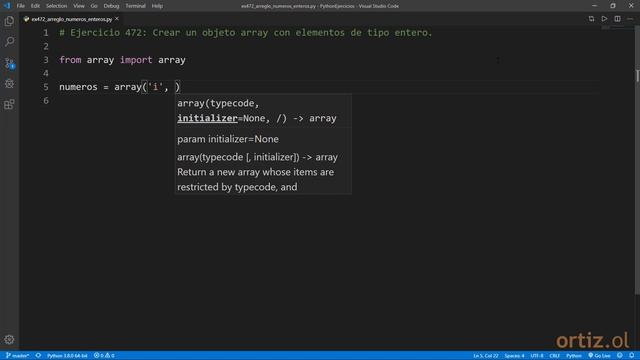
Task: Change end of line sequence CRLF
Action: click(x=554, y=356)
